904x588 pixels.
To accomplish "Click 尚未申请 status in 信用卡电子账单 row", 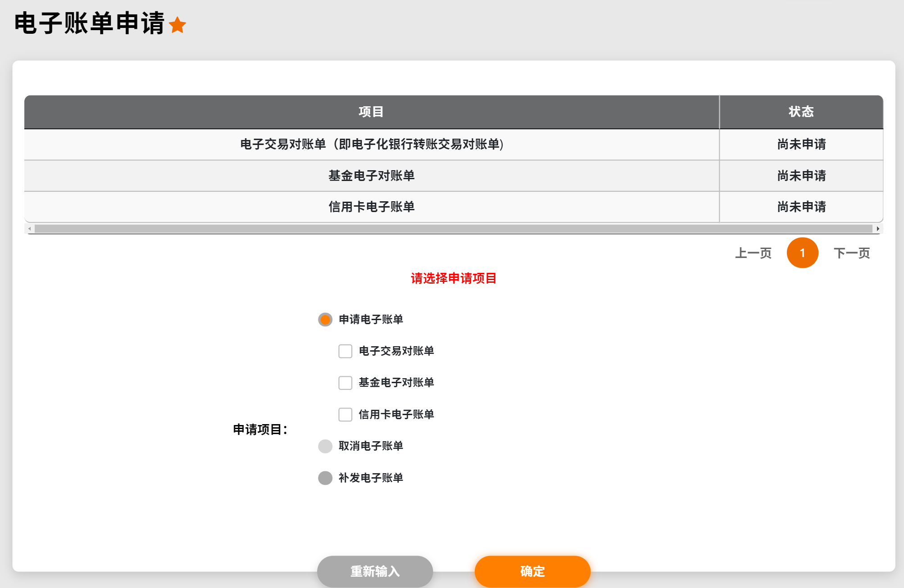I will [x=801, y=207].
